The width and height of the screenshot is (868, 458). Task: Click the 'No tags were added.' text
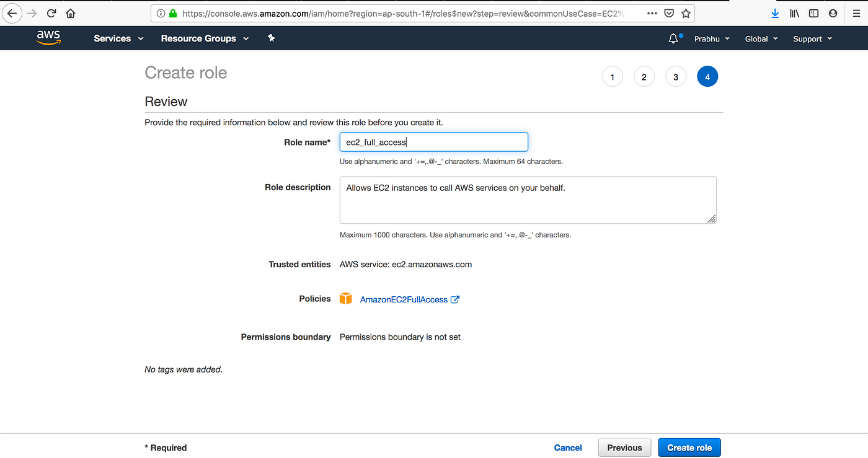[184, 369]
